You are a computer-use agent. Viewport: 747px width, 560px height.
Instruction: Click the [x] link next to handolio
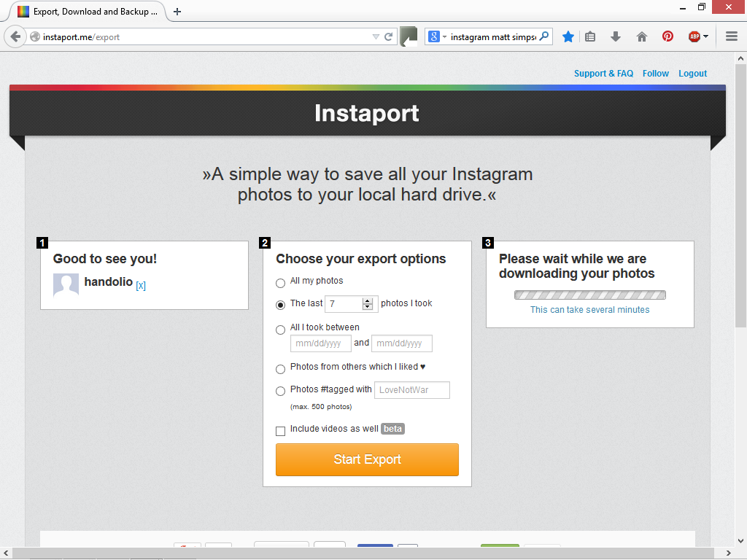[x=141, y=285]
